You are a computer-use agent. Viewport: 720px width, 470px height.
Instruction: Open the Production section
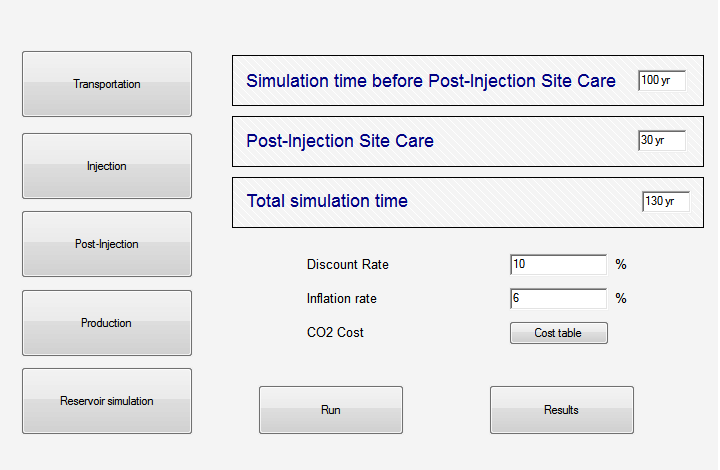pos(107,323)
